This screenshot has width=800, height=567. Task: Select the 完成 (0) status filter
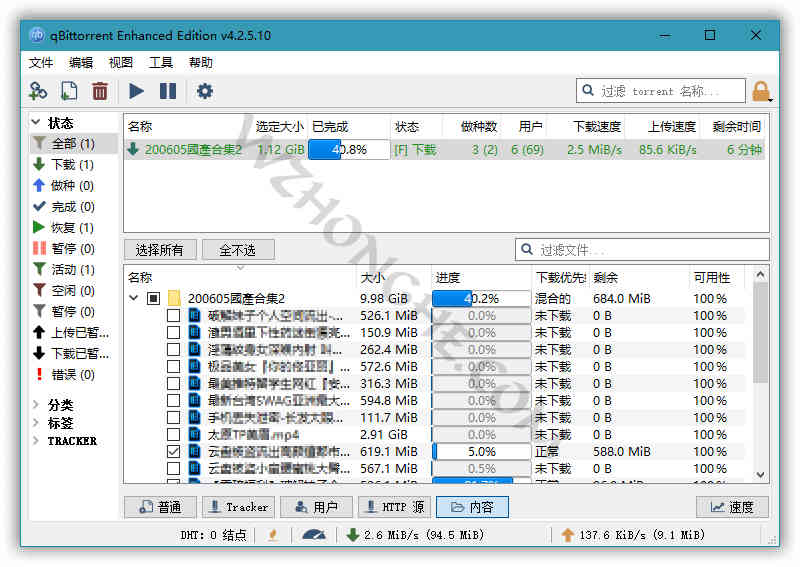tap(63, 207)
